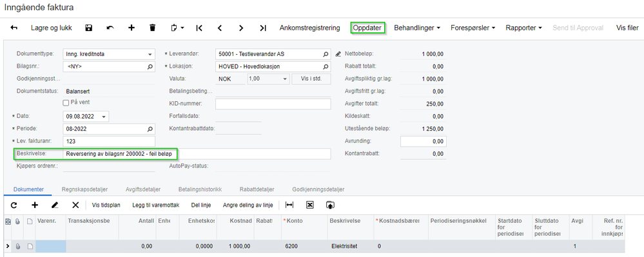Refresh the document lines grid
This screenshot has width=644, height=257.
click(14, 205)
